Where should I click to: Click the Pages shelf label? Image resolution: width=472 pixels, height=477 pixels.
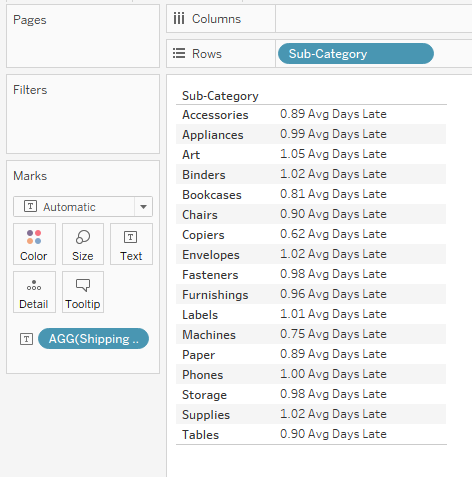coord(30,20)
